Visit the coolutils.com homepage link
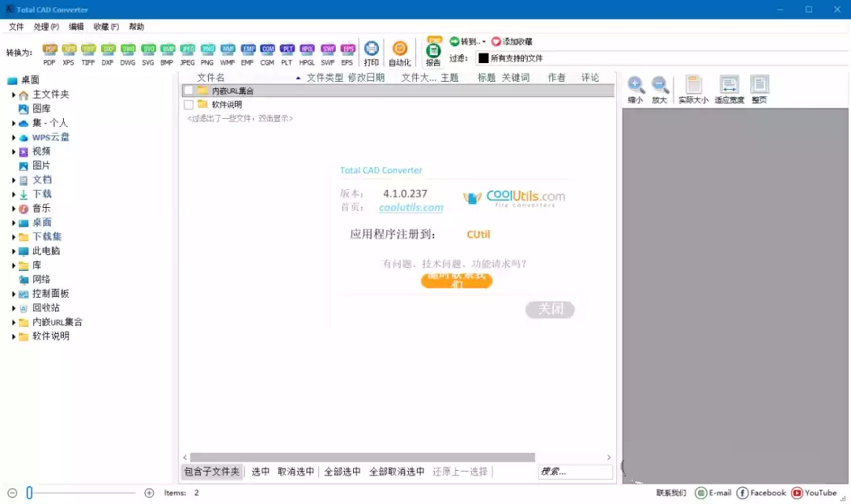The height and width of the screenshot is (504, 851). [x=411, y=208]
